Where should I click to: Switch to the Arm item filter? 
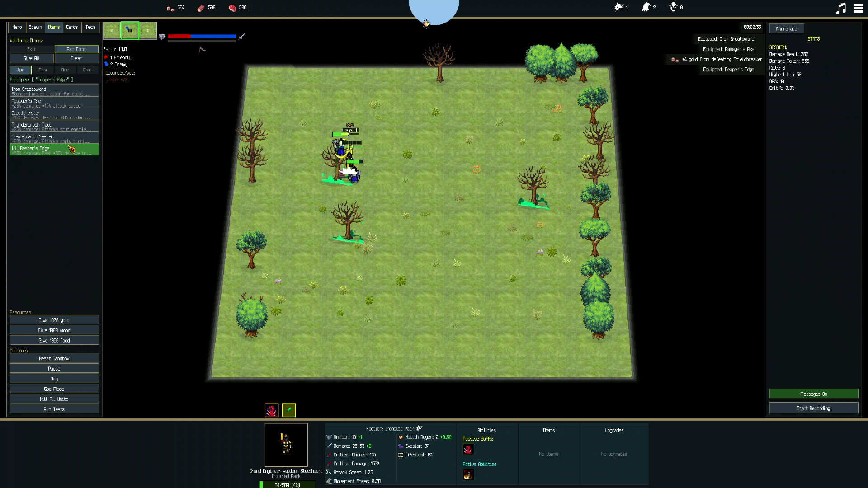[42, 70]
